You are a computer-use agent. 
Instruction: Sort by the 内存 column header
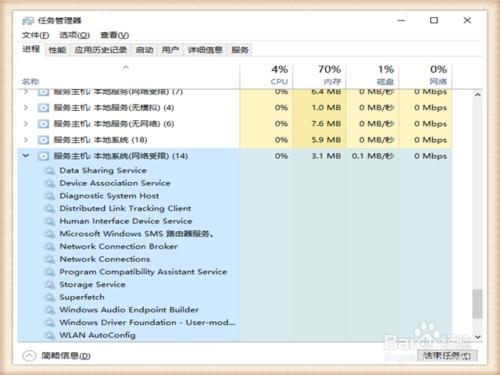(319, 76)
